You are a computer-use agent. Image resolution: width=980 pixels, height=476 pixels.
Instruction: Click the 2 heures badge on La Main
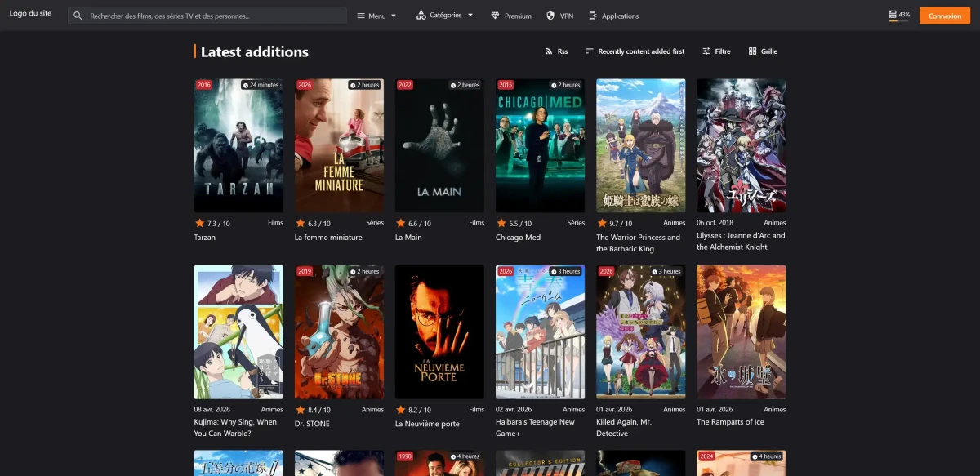465,85
